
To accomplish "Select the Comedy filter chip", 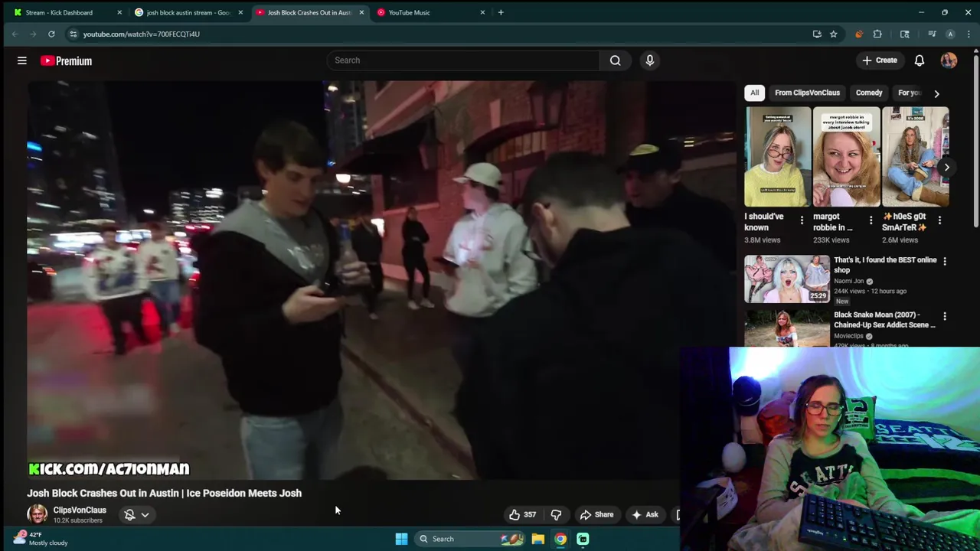I will pos(869,93).
